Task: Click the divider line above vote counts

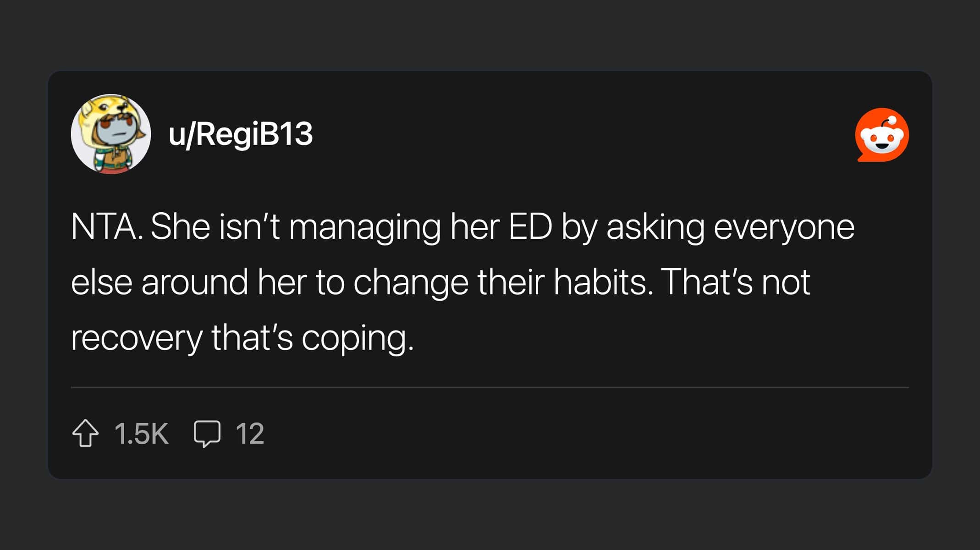Action: click(x=490, y=387)
